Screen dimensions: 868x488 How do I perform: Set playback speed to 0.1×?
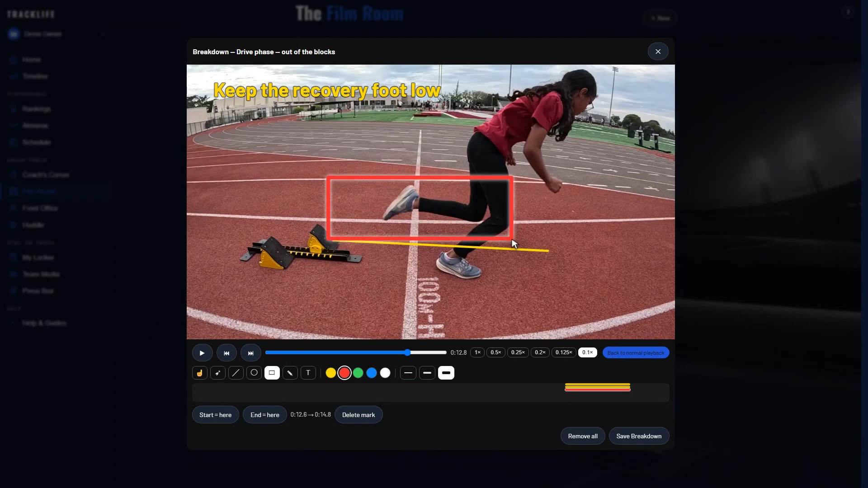click(588, 352)
